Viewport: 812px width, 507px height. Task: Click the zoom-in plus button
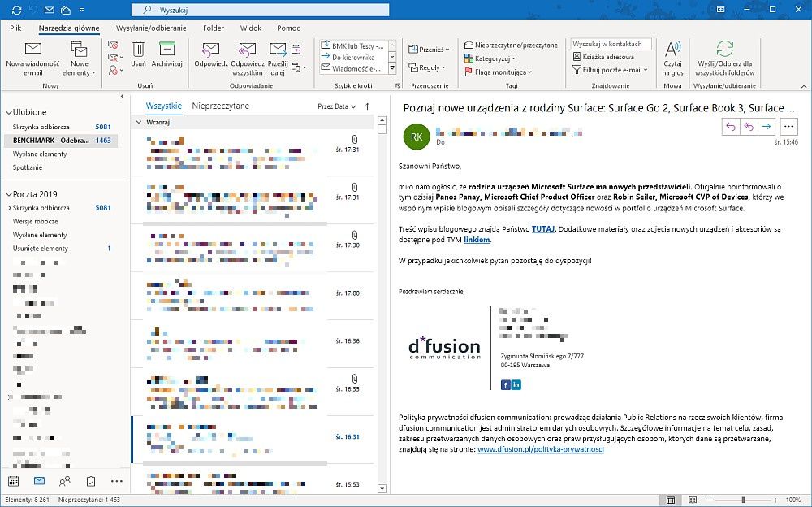click(775, 500)
